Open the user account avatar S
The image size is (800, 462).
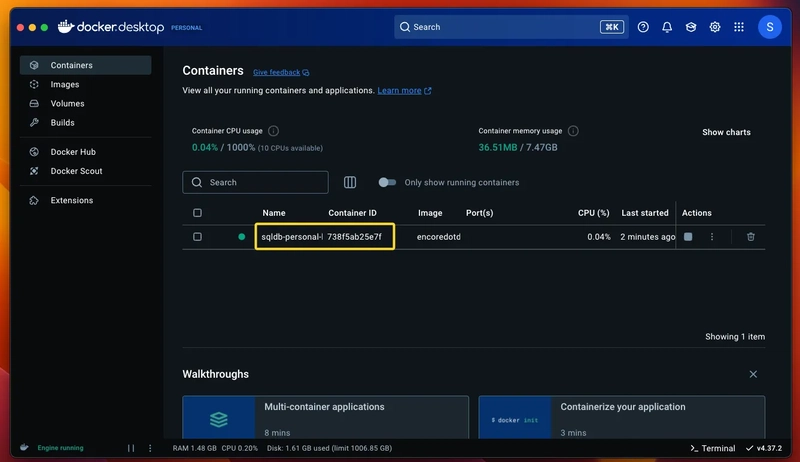(x=769, y=27)
